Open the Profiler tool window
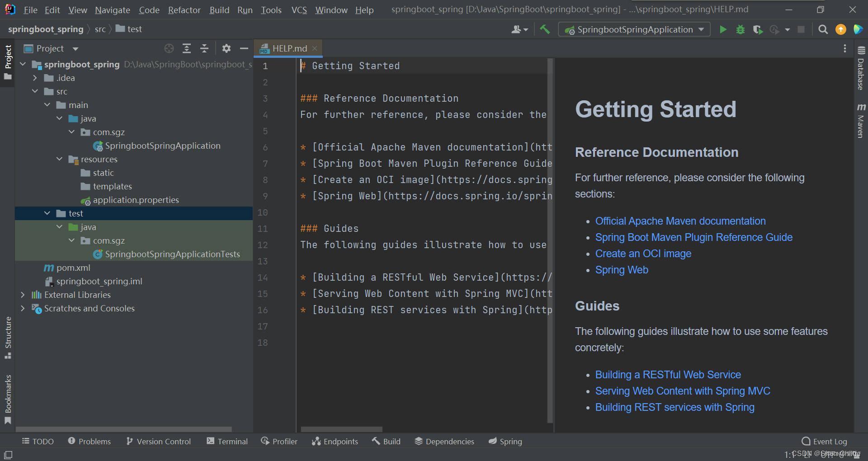The height and width of the screenshot is (461, 868). click(279, 441)
